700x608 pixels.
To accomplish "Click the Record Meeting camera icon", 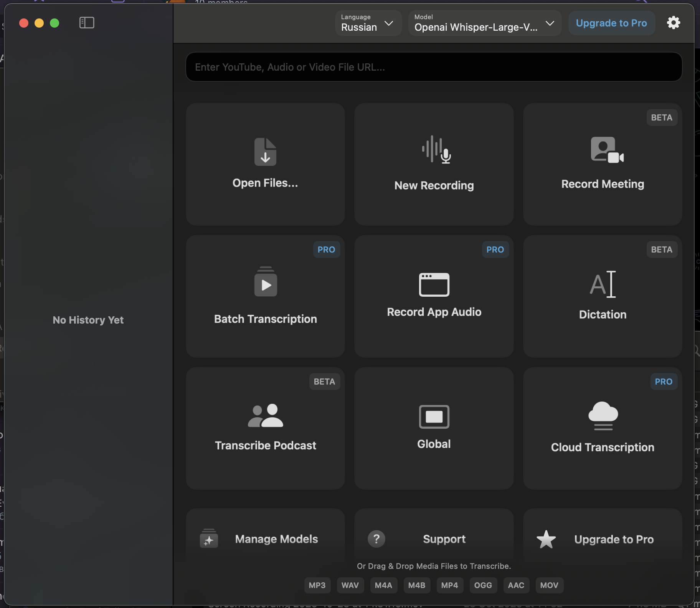I will click(x=606, y=150).
